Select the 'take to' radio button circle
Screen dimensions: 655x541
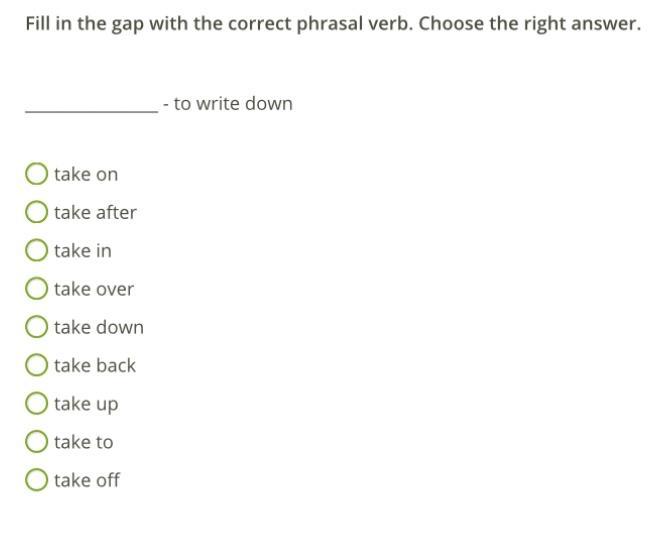point(36,442)
